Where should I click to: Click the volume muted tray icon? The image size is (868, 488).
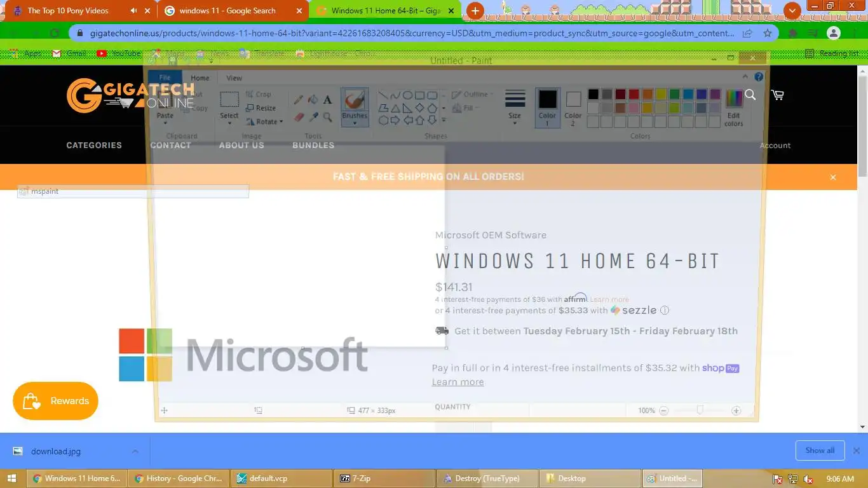tap(808, 479)
